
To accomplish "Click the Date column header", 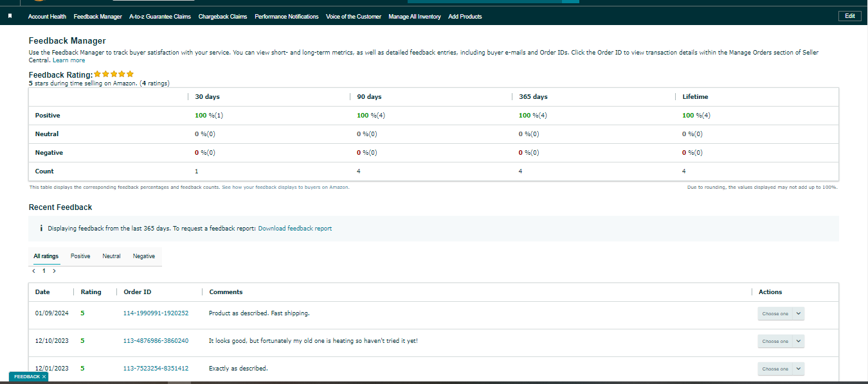I will click(x=42, y=292).
